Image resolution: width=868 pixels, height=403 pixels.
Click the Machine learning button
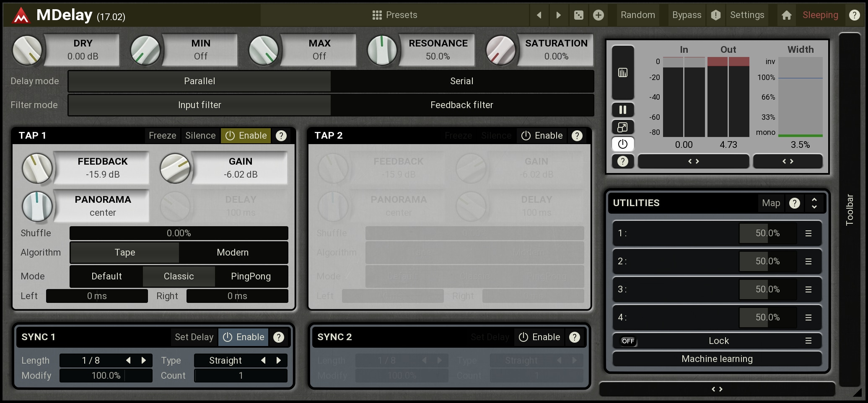(x=717, y=359)
